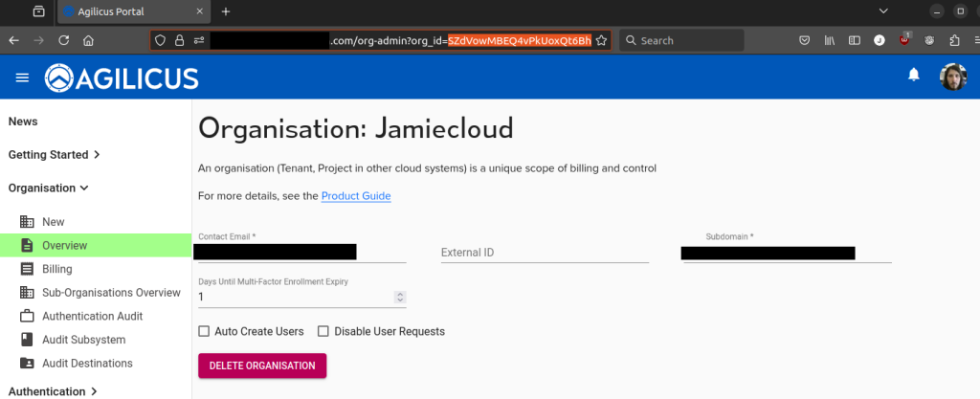Click the shield tracking protection icon
This screenshot has height=399, width=980.
(161, 40)
